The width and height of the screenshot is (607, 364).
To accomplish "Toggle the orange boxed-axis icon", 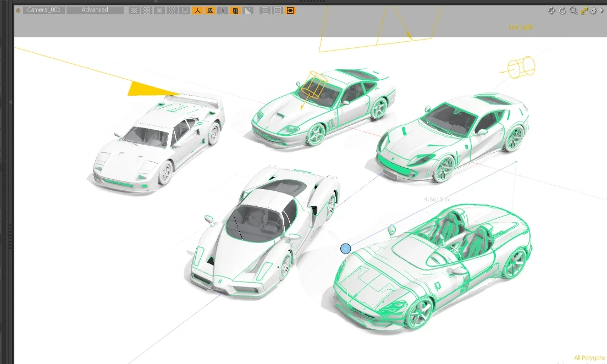I will coord(210,10).
